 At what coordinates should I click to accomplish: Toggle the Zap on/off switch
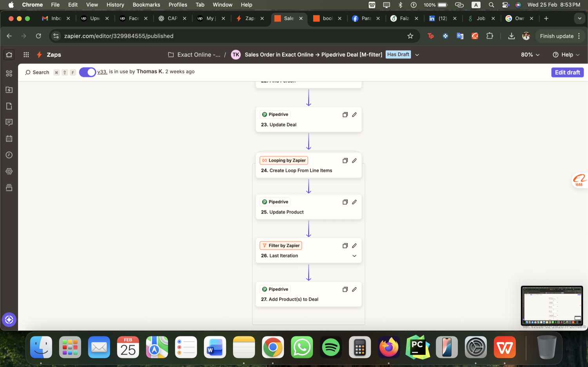87,72
